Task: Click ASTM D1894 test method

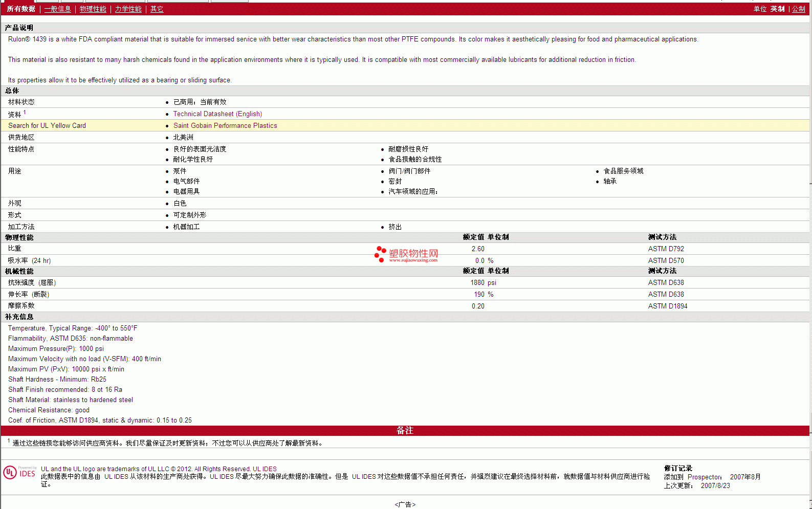Action: pyautogui.click(x=668, y=306)
